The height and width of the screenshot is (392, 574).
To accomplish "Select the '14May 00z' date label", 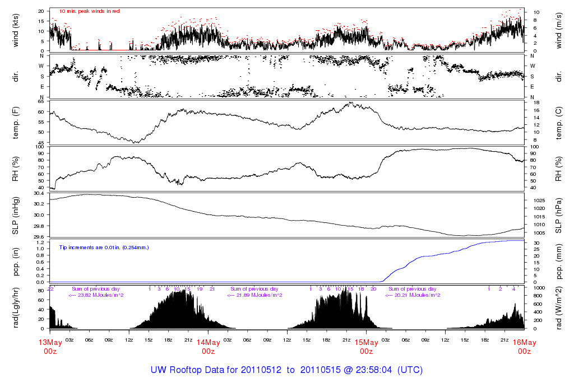I will click(x=209, y=347).
